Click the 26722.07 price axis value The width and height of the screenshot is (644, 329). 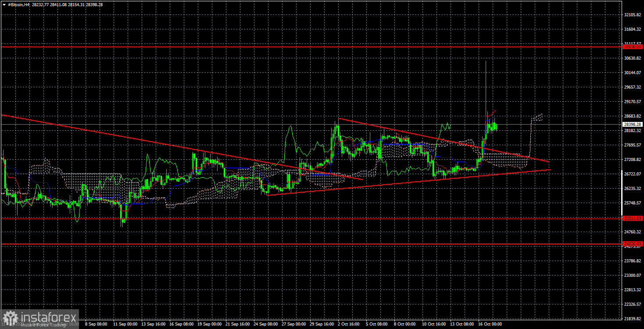(x=633, y=174)
